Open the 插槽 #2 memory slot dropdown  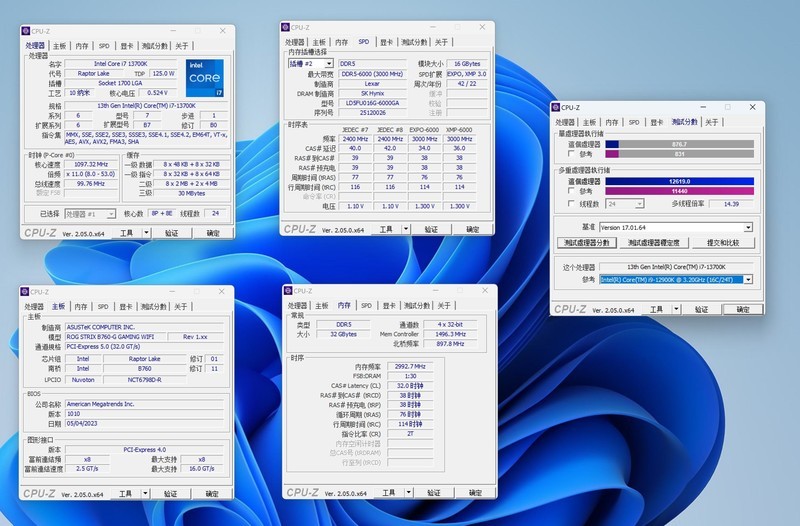click(329, 64)
